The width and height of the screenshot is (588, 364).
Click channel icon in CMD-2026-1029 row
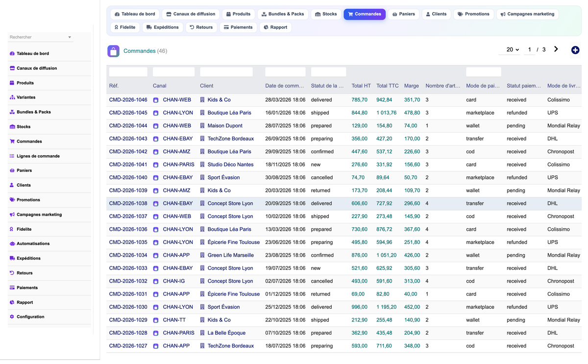pyautogui.click(x=156, y=320)
